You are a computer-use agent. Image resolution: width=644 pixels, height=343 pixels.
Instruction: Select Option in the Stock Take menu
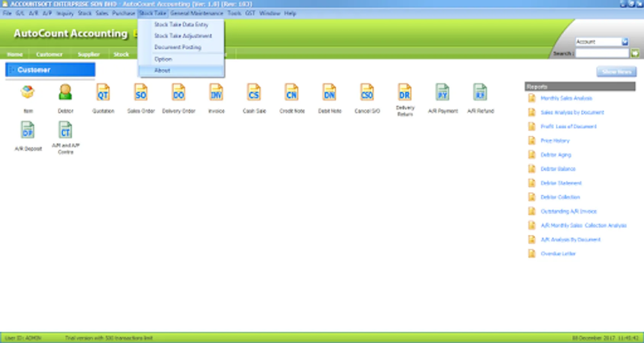pyautogui.click(x=181, y=59)
